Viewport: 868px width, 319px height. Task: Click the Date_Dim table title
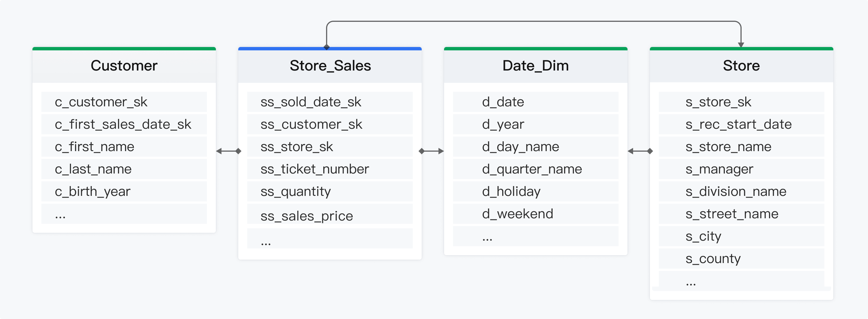click(536, 65)
